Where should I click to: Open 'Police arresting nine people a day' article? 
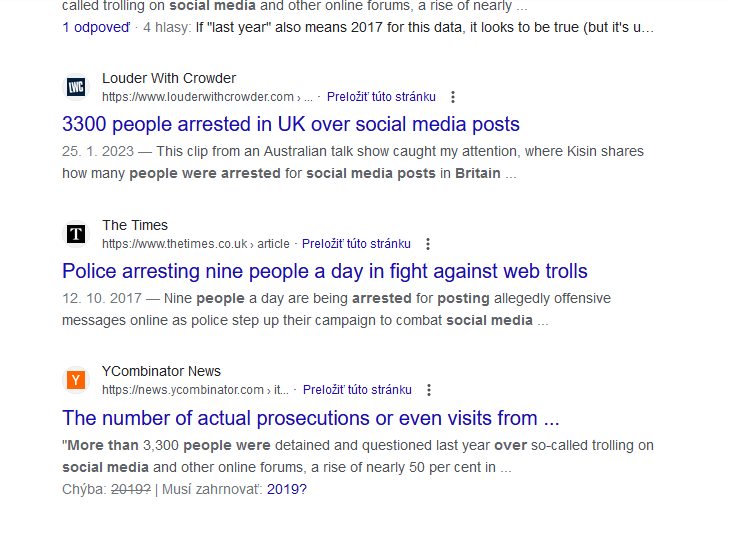pyautogui.click(x=324, y=271)
